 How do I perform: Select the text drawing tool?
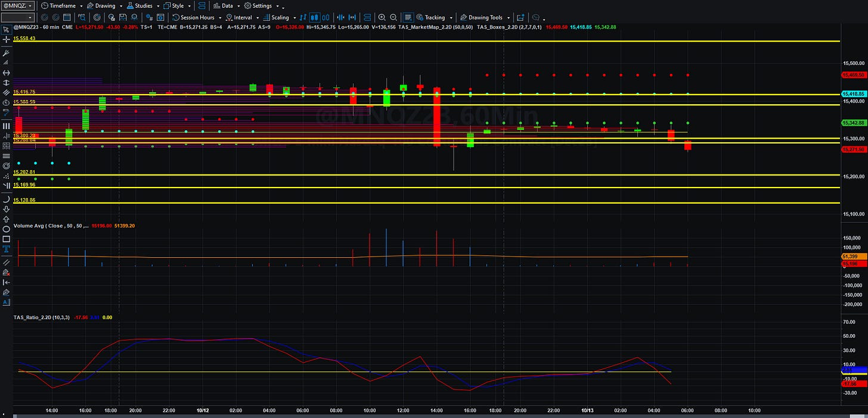(6, 248)
